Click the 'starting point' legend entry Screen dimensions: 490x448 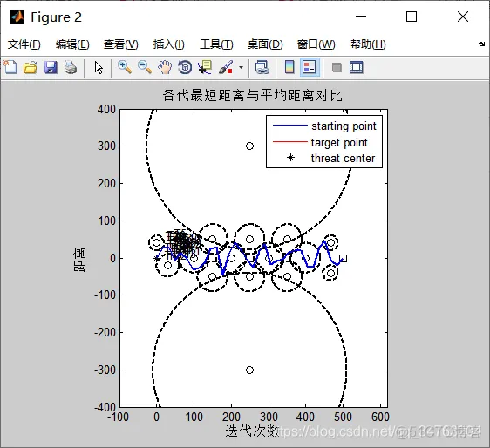click(x=344, y=126)
